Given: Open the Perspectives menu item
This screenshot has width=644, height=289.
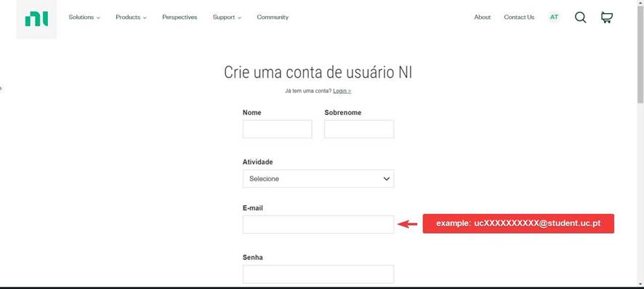Looking at the screenshot, I should (x=180, y=17).
